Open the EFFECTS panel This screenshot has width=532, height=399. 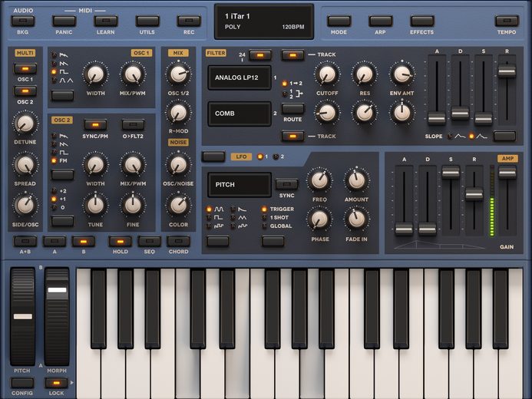click(421, 21)
